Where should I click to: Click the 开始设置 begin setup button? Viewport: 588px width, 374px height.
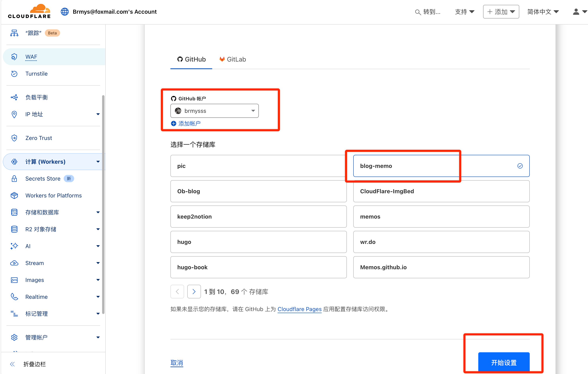pyautogui.click(x=504, y=363)
